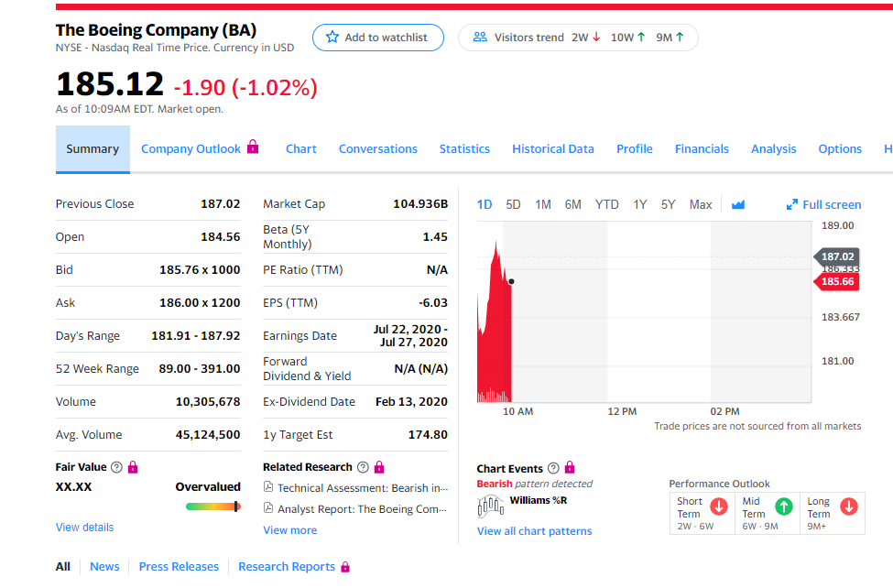This screenshot has height=588, width=893.
Task: Select the YTD chart range
Action: [x=607, y=204]
